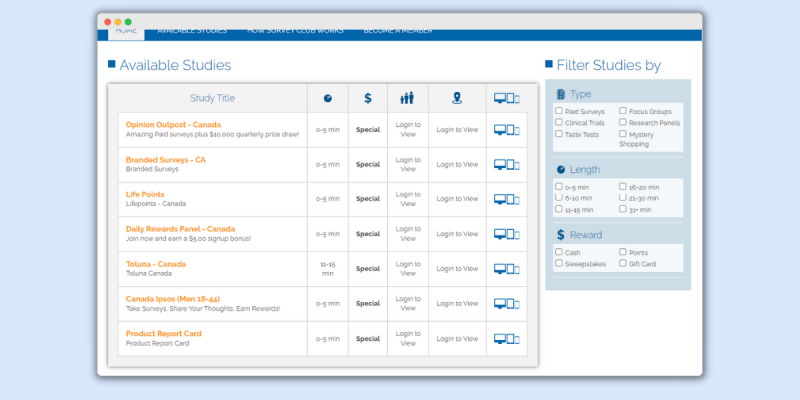Click 0-5 min length in Canada Ipsos row
This screenshot has width=800, height=400.
click(x=328, y=304)
